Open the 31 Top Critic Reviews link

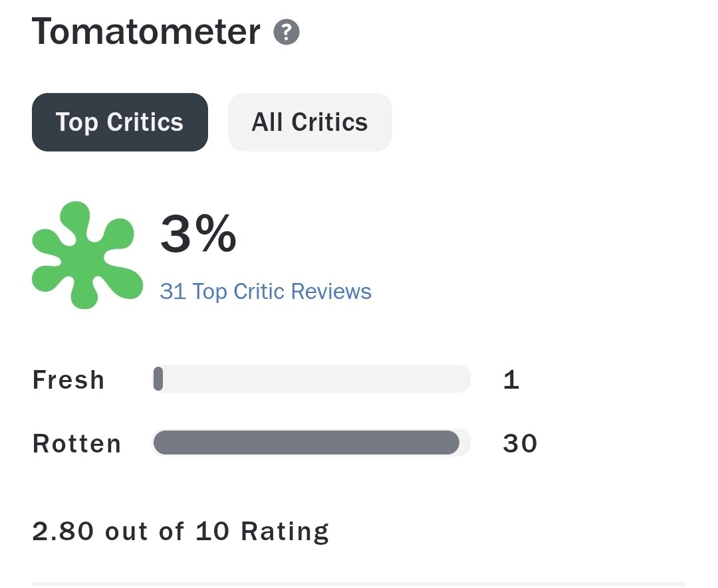point(265,292)
